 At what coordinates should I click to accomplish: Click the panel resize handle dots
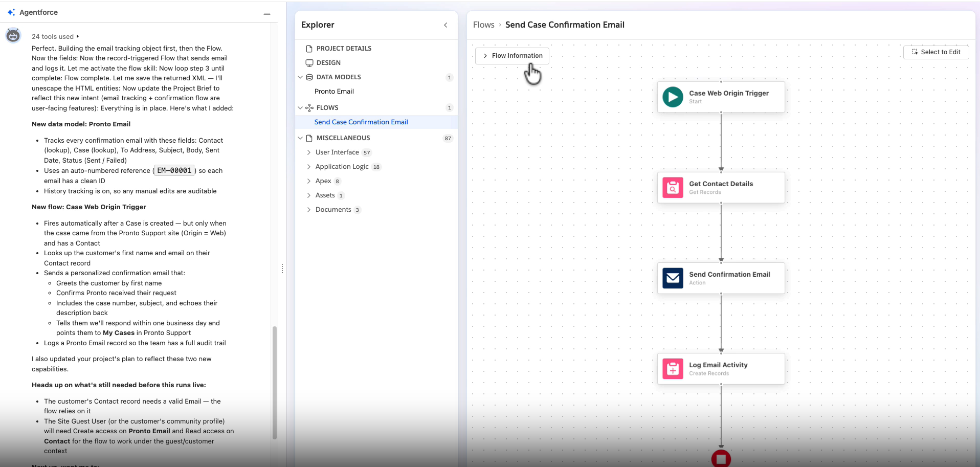[x=282, y=269]
